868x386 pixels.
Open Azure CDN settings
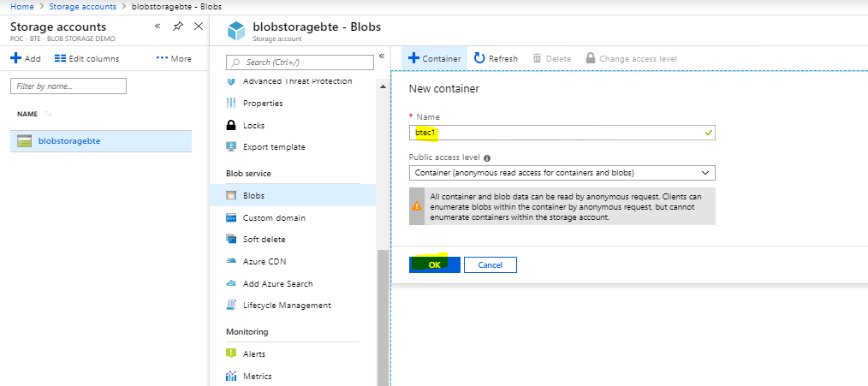click(265, 261)
